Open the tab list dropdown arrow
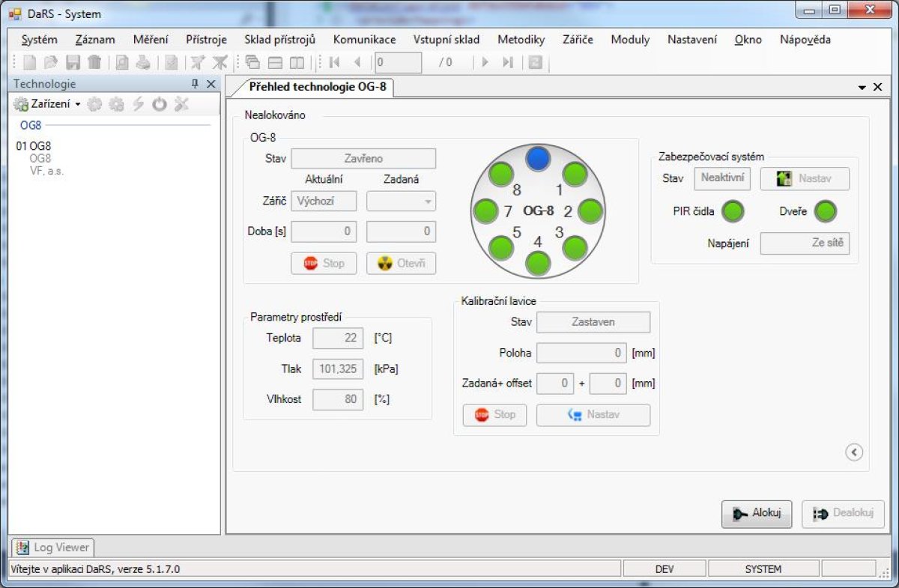This screenshot has width=899, height=588. [x=862, y=88]
